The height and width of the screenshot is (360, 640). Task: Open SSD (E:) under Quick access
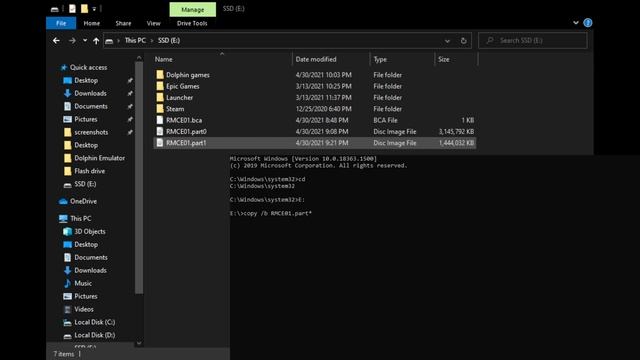pos(85,184)
